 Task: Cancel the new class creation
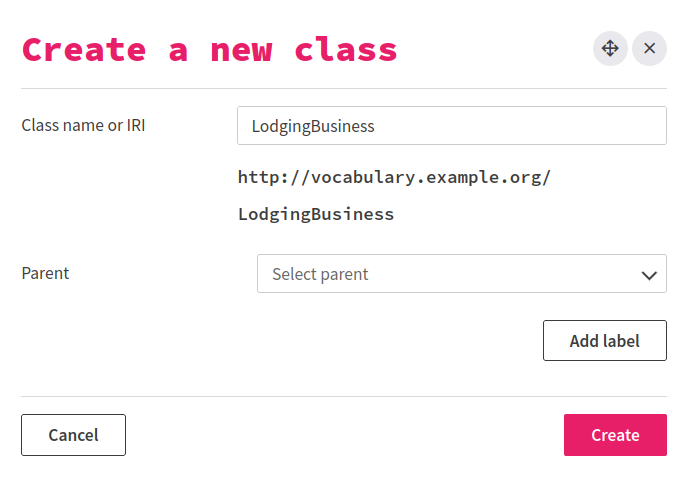[73, 435]
